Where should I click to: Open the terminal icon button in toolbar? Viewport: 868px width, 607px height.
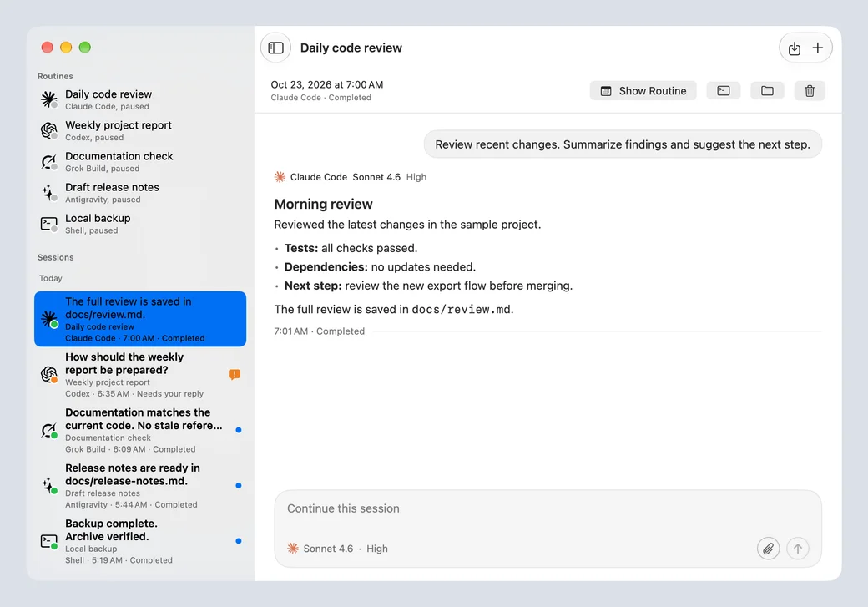point(724,91)
